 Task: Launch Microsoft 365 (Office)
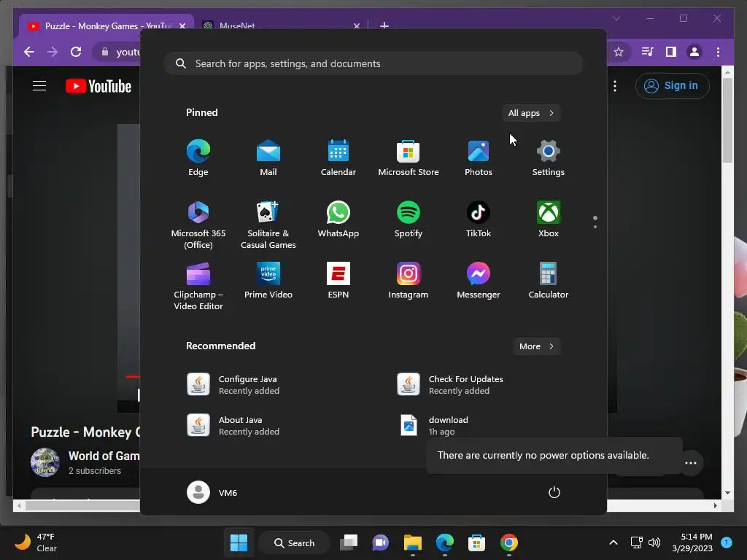(x=198, y=225)
